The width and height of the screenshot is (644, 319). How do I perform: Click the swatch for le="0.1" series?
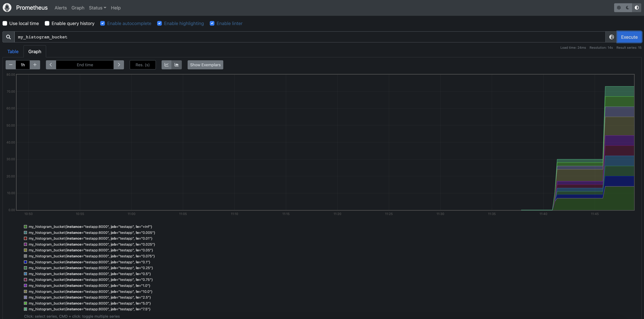point(25,262)
